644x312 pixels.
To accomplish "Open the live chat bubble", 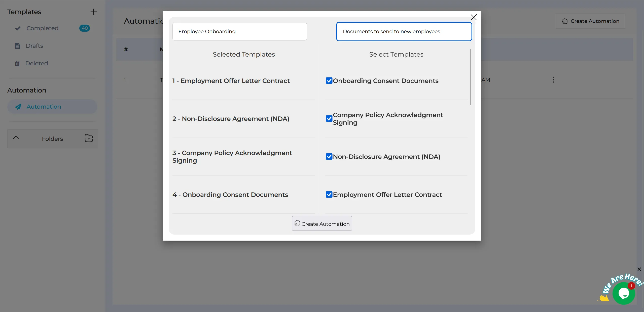I will 624,293.
